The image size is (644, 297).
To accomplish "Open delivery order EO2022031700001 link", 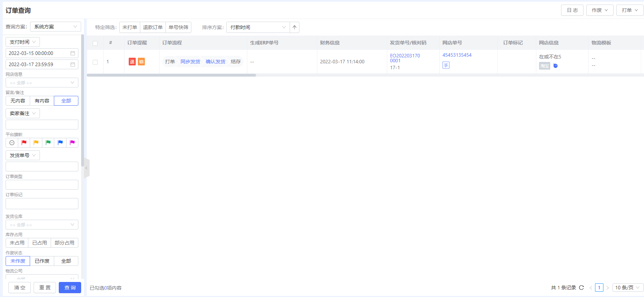I will 405,58.
